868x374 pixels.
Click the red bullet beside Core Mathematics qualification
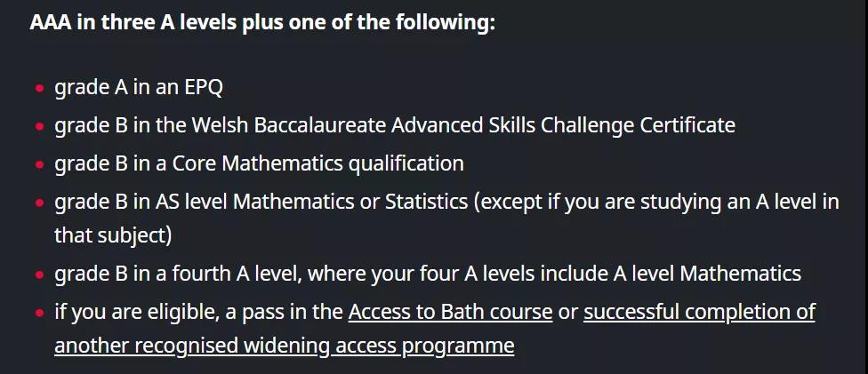click(x=39, y=164)
